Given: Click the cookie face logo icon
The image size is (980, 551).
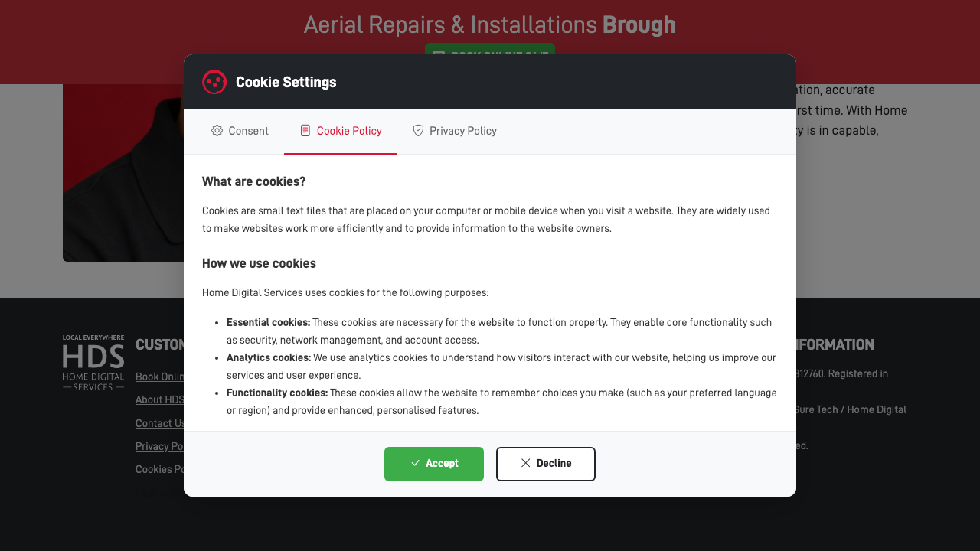Looking at the screenshot, I should pyautogui.click(x=214, y=82).
